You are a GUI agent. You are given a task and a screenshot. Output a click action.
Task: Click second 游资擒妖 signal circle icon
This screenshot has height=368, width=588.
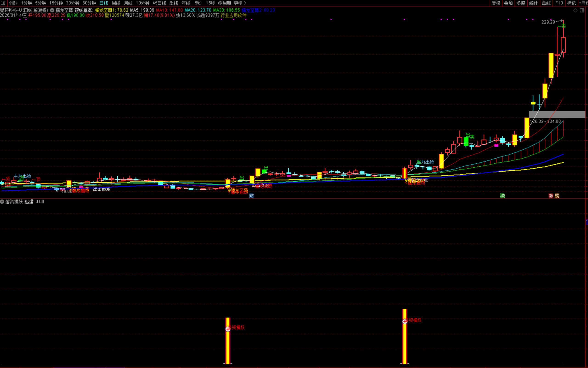[x=405, y=322]
